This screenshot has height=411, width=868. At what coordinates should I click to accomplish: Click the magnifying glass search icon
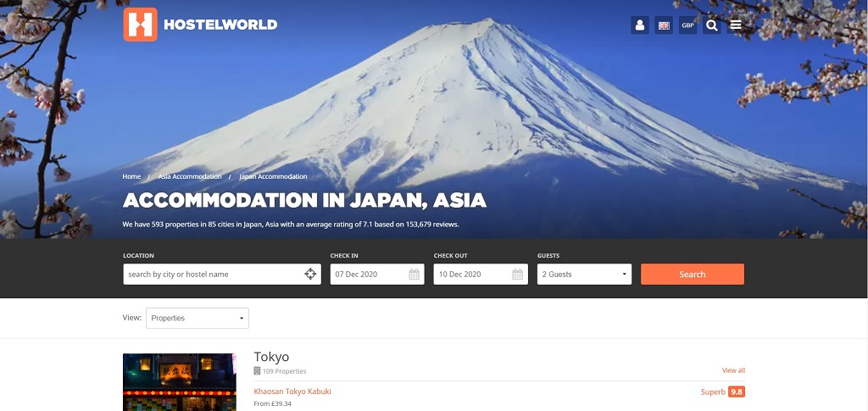pyautogui.click(x=712, y=25)
